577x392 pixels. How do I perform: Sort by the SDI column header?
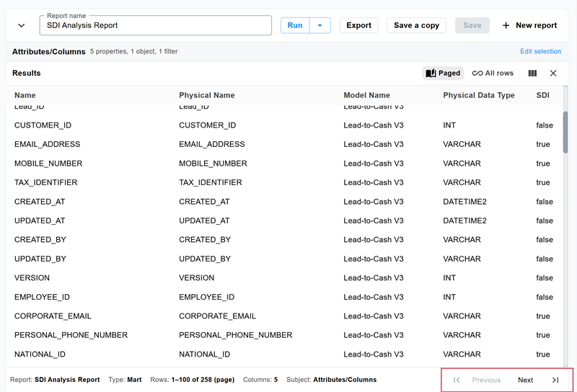click(543, 95)
